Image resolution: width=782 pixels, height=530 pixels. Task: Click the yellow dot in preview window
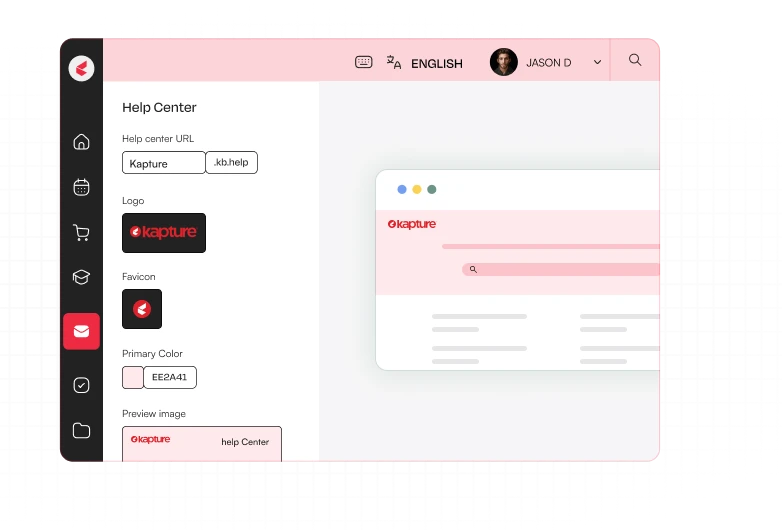point(417,189)
